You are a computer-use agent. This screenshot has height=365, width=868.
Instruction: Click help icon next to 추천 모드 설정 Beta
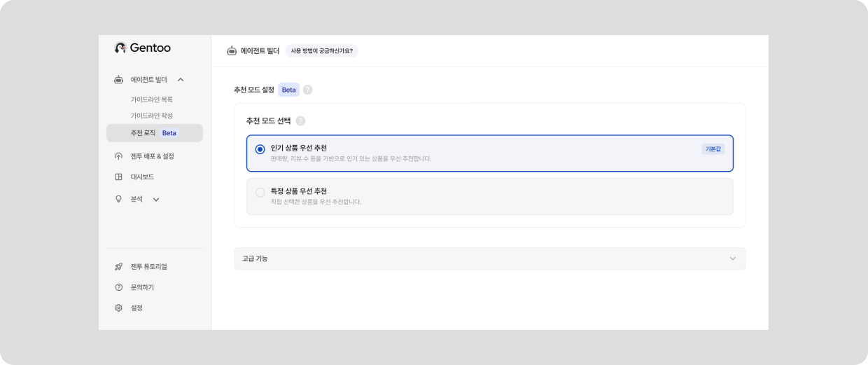pyautogui.click(x=308, y=90)
